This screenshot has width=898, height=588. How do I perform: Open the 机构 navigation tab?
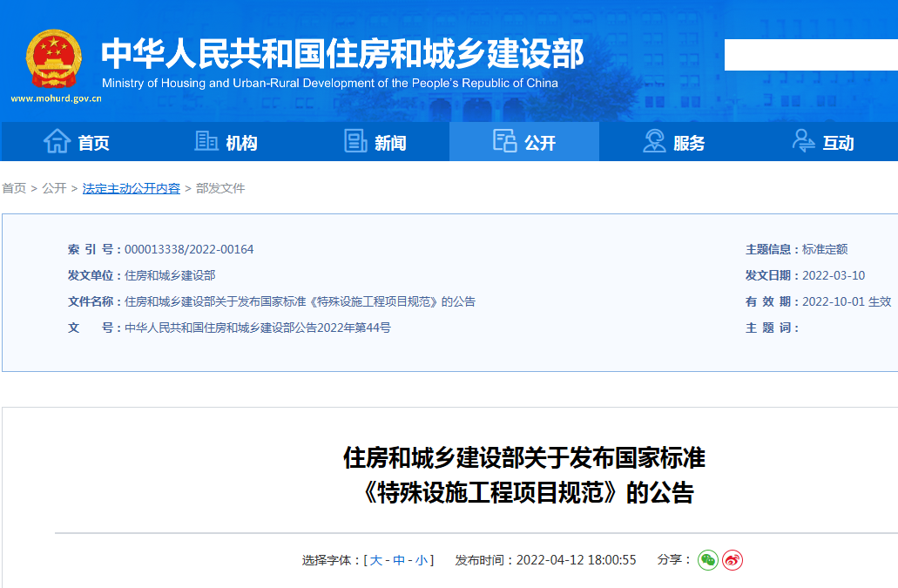coord(226,142)
